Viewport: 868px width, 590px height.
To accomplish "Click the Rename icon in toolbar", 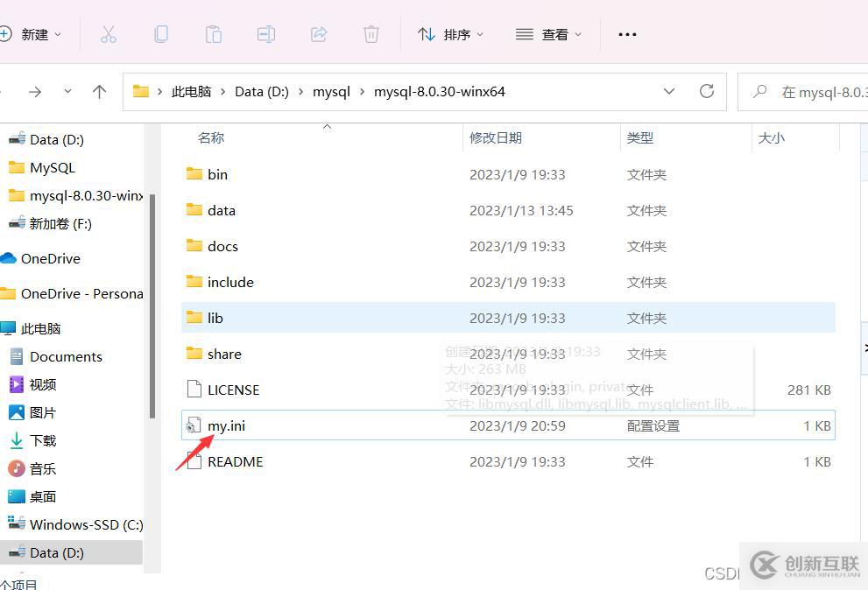I will point(266,34).
